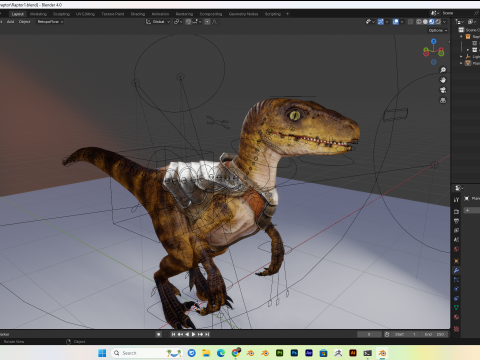Open the Tool properties tab icon
This screenshot has height=360, width=480.
click(456, 199)
